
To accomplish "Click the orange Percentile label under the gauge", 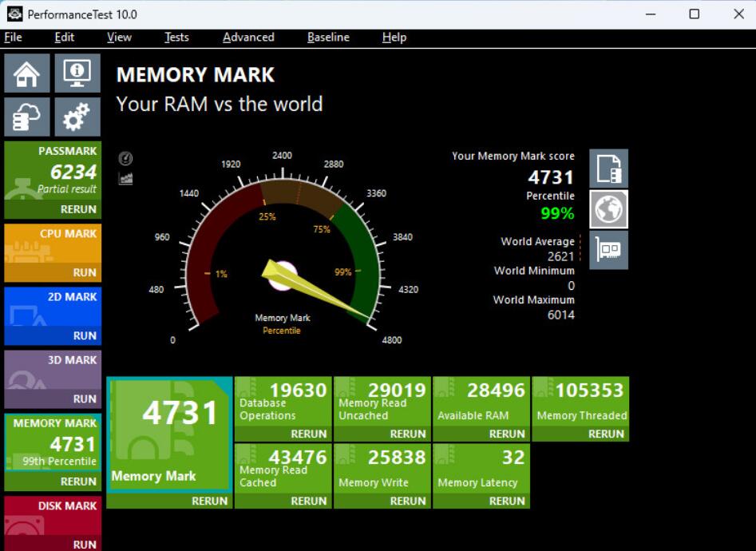I will coord(282,331).
